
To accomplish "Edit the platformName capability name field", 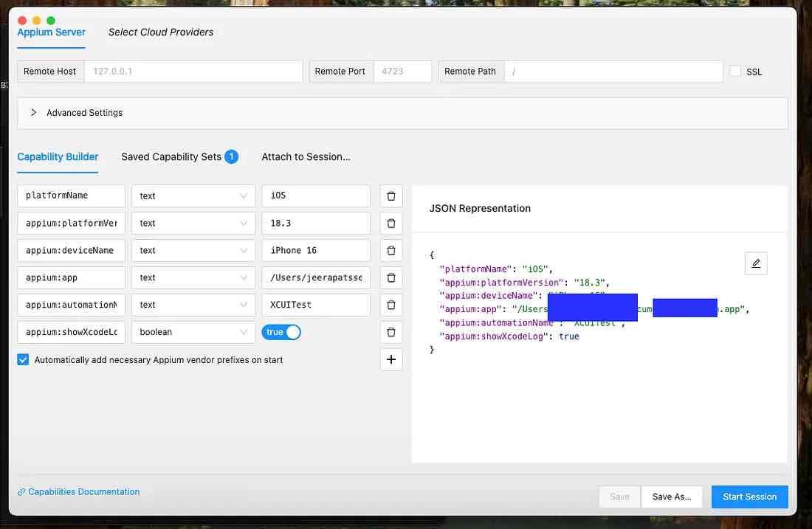I will pos(71,196).
